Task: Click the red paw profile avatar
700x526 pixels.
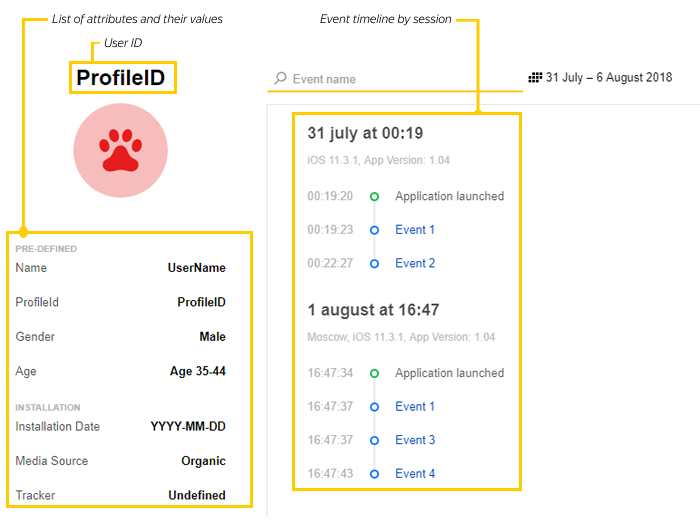Action: coord(121,150)
